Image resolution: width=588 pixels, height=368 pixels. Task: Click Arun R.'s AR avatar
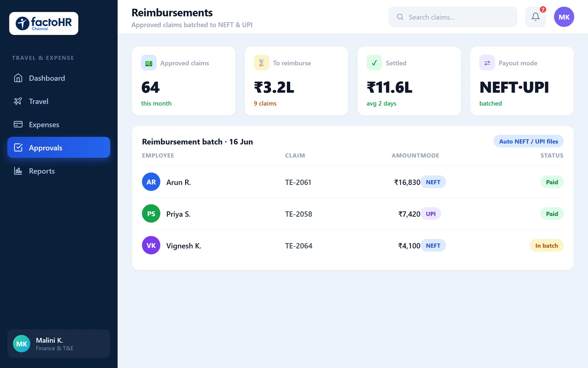(151, 182)
